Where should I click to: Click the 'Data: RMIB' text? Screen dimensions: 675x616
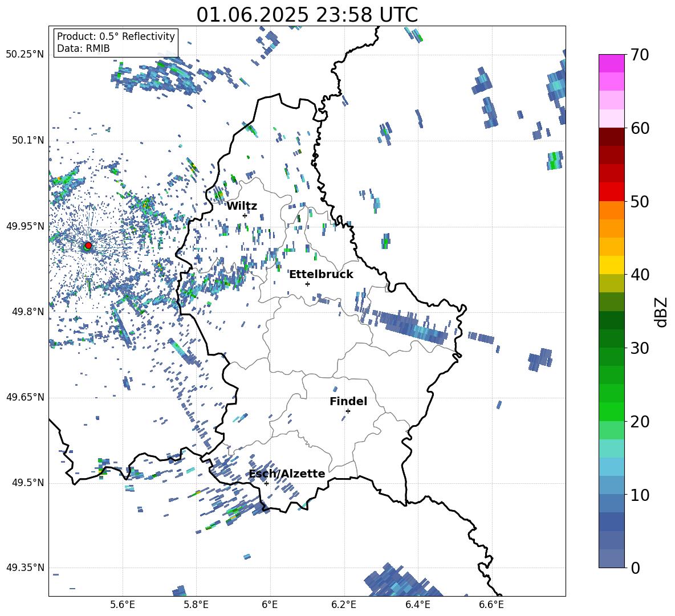coord(83,48)
